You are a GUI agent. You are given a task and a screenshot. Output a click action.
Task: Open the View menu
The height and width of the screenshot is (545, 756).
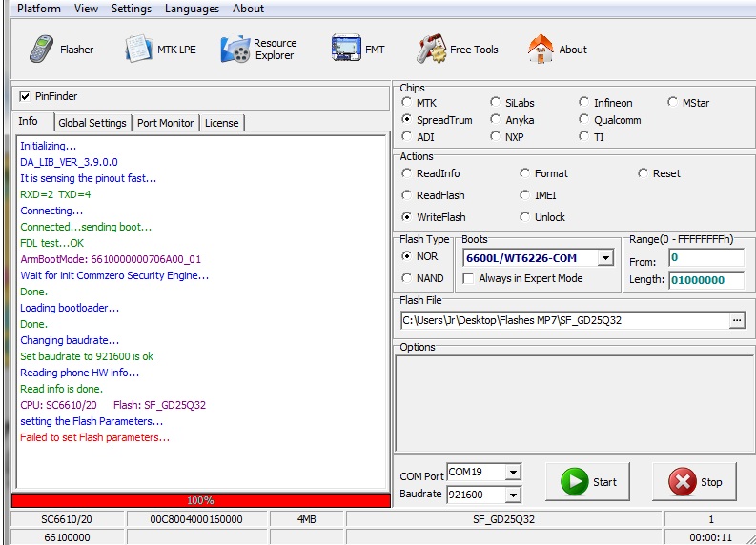click(87, 9)
